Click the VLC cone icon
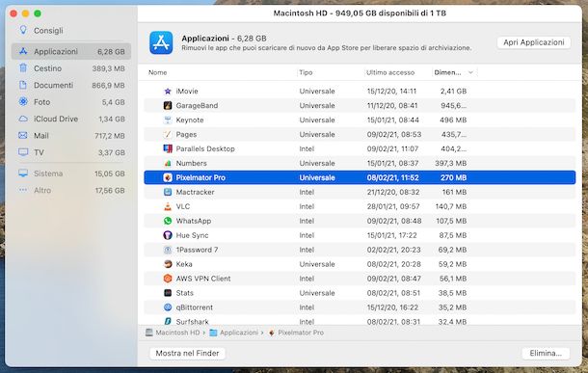 click(168, 206)
